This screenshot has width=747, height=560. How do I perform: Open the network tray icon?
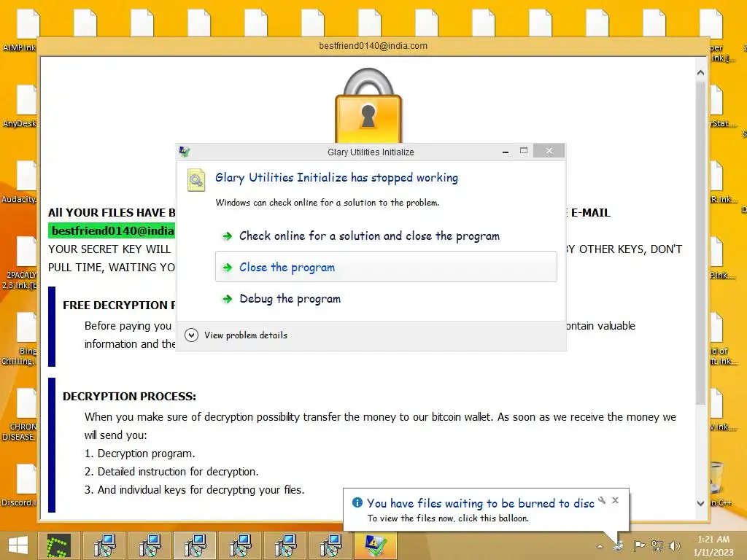657,545
